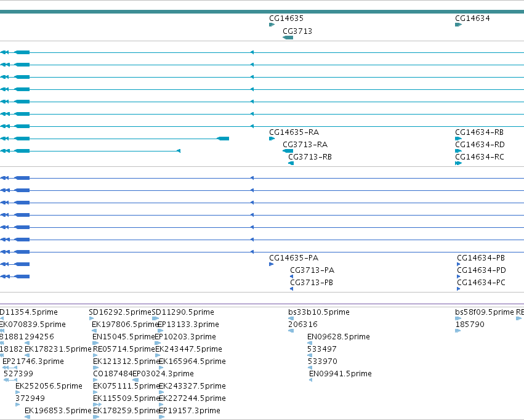Open the EK252056.5prime EST
This screenshot has width=524, height=420.
coord(18,392)
